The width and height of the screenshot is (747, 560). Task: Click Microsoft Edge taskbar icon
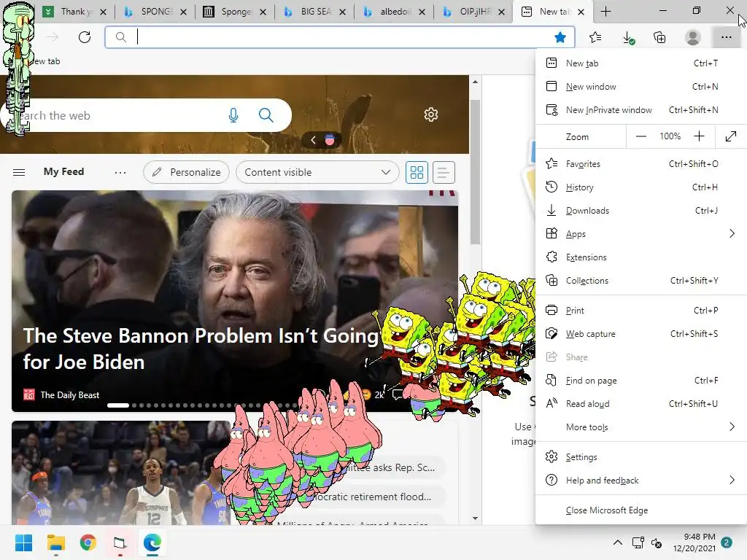(152, 542)
